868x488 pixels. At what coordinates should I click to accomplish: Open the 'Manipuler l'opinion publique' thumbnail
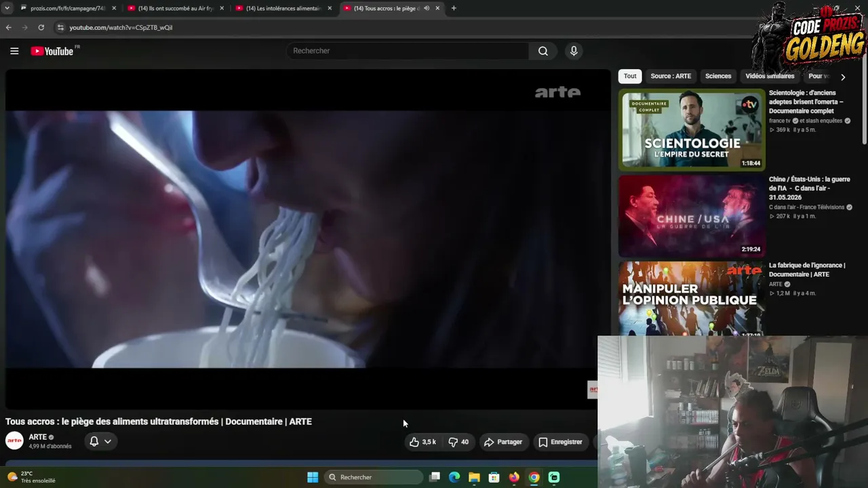(x=692, y=298)
